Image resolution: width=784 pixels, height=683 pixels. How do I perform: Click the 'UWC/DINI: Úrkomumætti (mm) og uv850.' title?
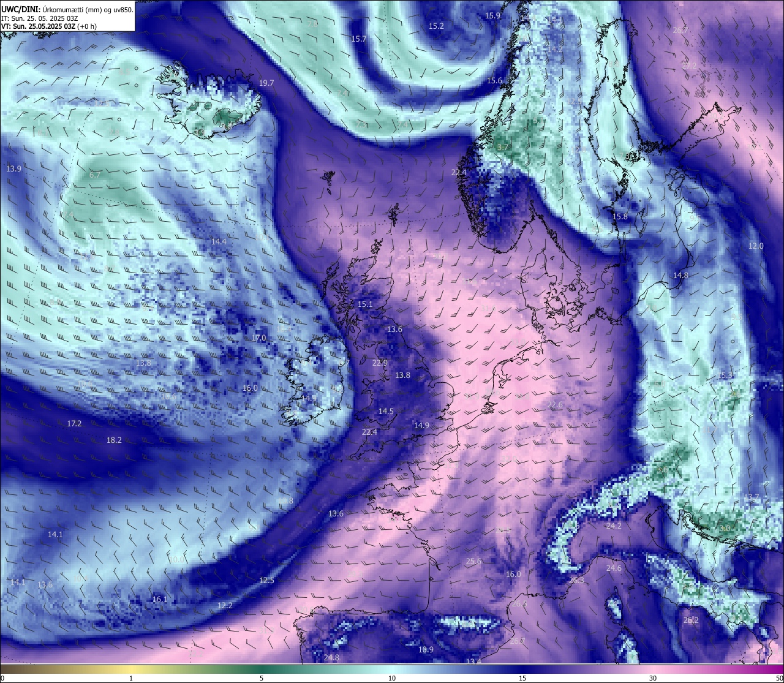pos(67,10)
